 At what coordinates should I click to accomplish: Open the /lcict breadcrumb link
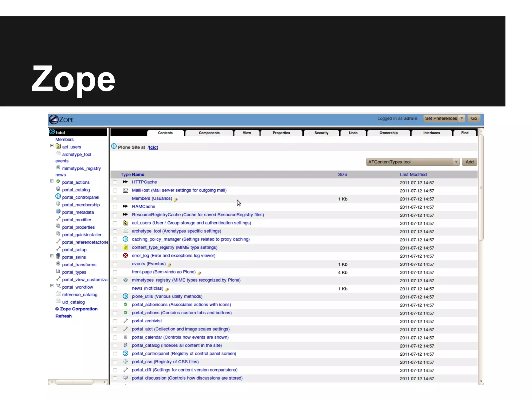tap(153, 147)
